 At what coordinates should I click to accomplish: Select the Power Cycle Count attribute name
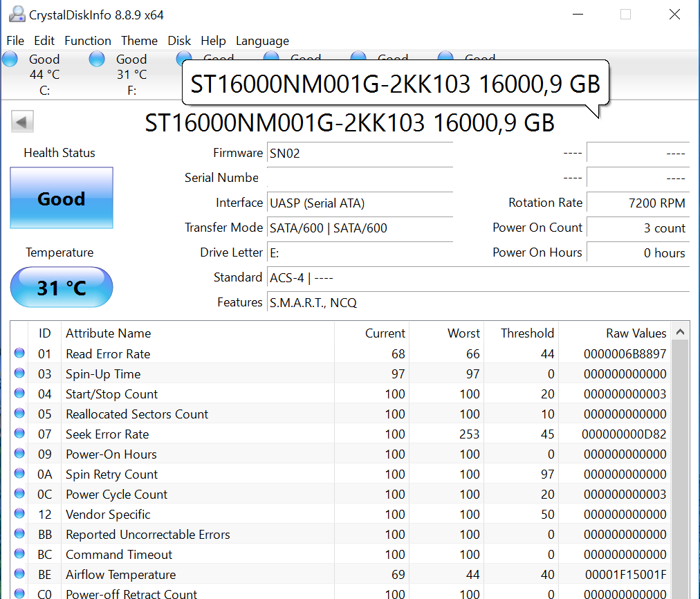pos(116,495)
